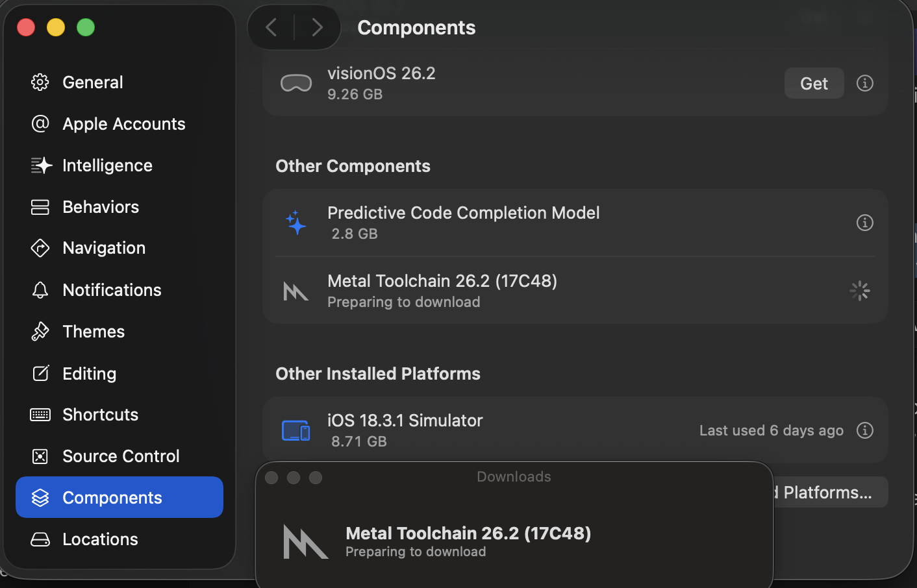Select Metal Toolchain row in Downloads window
This screenshot has width=917, height=588.
468,541
